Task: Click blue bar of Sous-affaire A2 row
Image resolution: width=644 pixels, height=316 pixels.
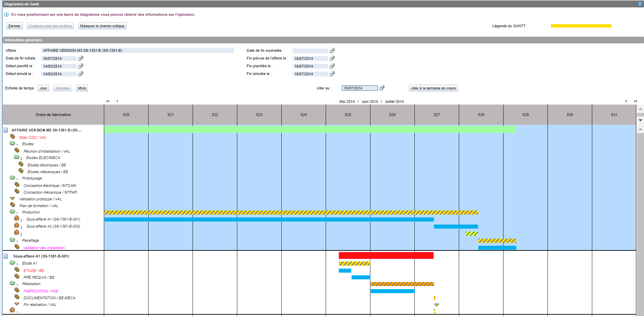Action: tap(456, 227)
